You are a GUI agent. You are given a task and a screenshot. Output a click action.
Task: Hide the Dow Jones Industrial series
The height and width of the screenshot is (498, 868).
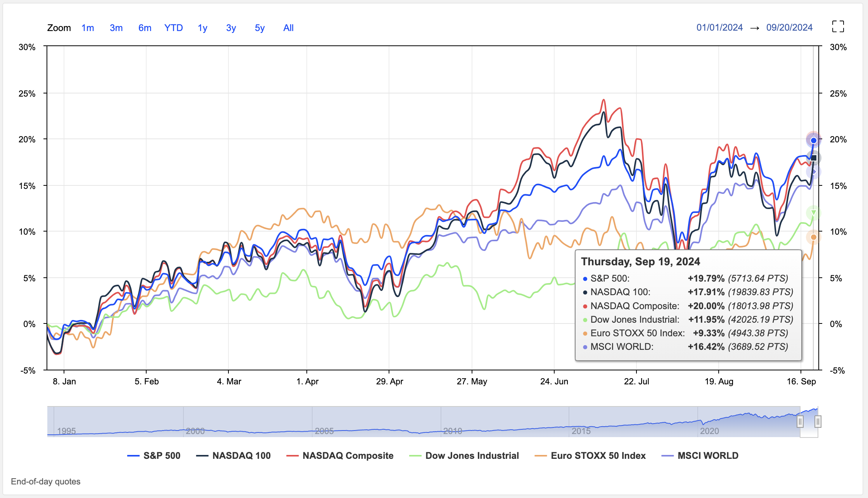click(x=464, y=456)
